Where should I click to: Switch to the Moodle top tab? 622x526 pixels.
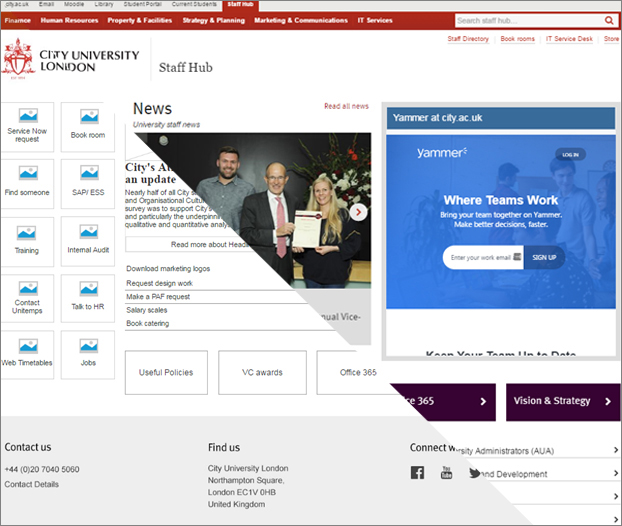point(75,5)
